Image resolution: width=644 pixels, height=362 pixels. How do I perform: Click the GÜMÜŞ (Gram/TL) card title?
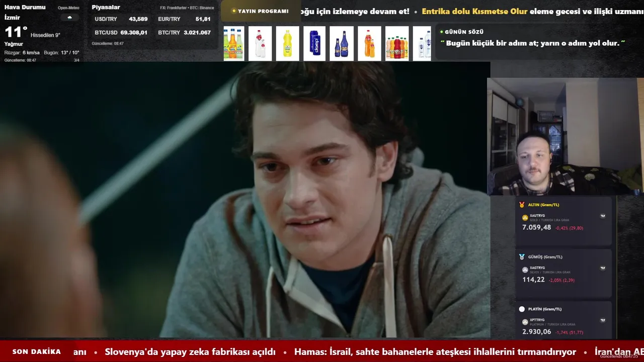tap(545, 257)
